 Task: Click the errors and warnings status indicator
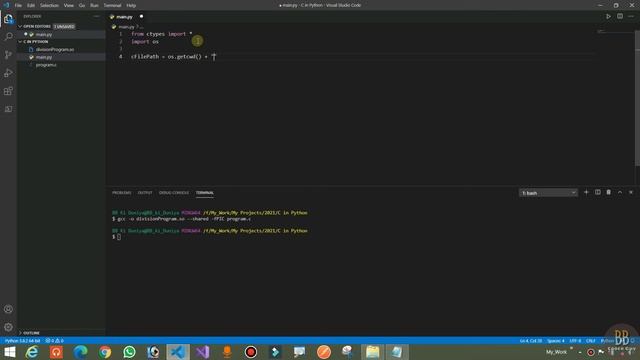click(x=54, y=340)
